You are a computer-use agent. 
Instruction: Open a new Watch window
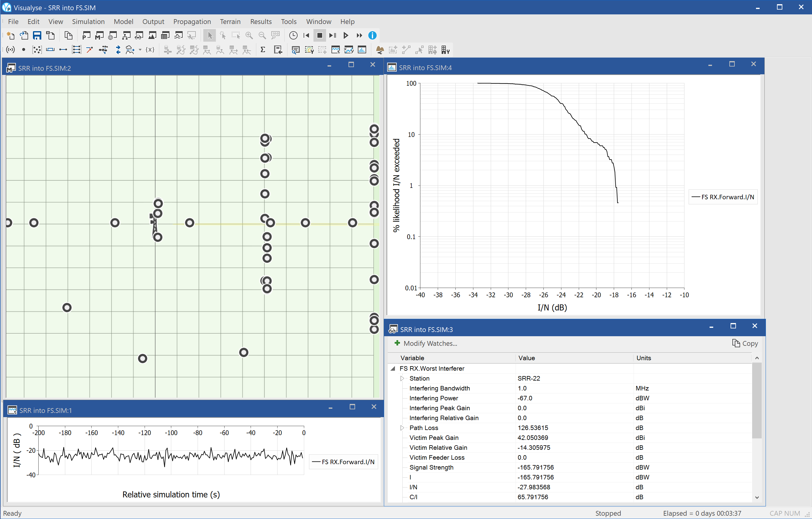click(139, 35)
